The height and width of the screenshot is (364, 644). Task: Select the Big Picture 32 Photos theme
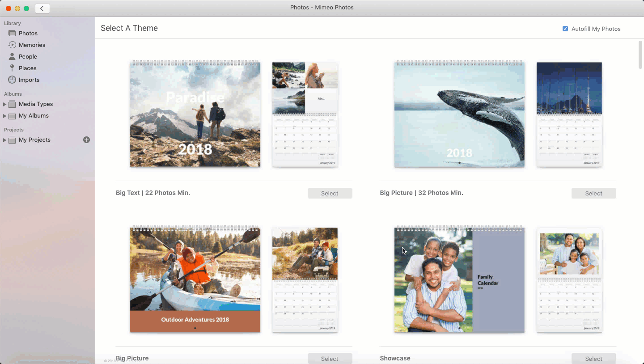point(594,193)
